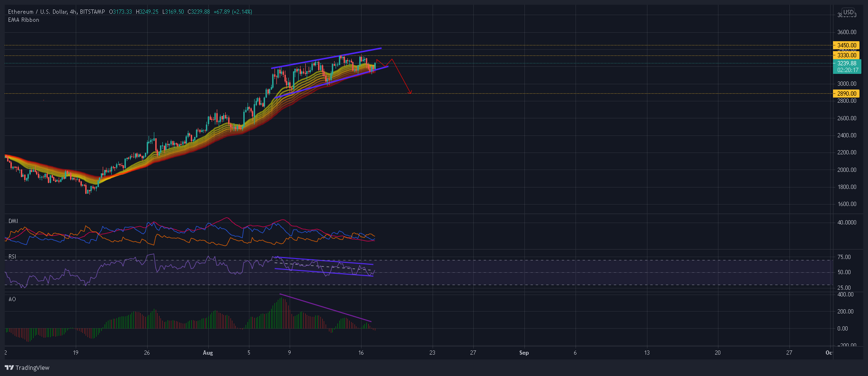Click the open value O3173.33
The image size is (868, 376).
coord(121,12)
